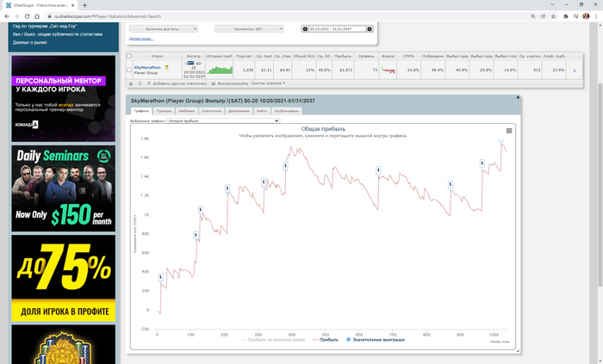Open the browser home page

point(37,16)
